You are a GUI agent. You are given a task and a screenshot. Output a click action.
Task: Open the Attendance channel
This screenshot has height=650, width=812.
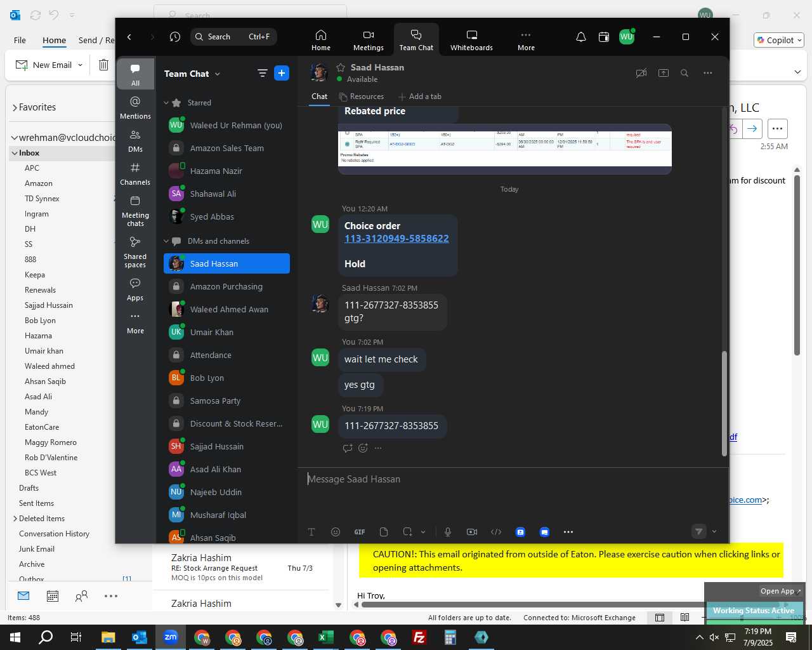(x=226, y=355)
